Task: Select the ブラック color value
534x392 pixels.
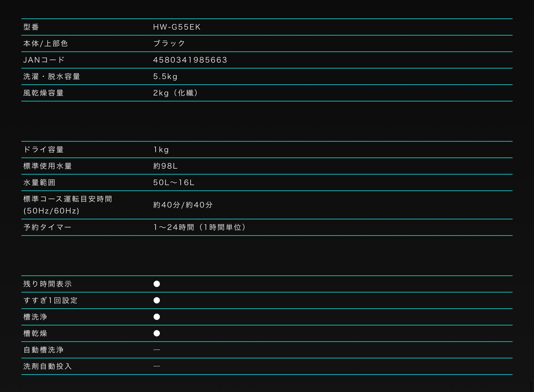Action: (x=169, y=43)
